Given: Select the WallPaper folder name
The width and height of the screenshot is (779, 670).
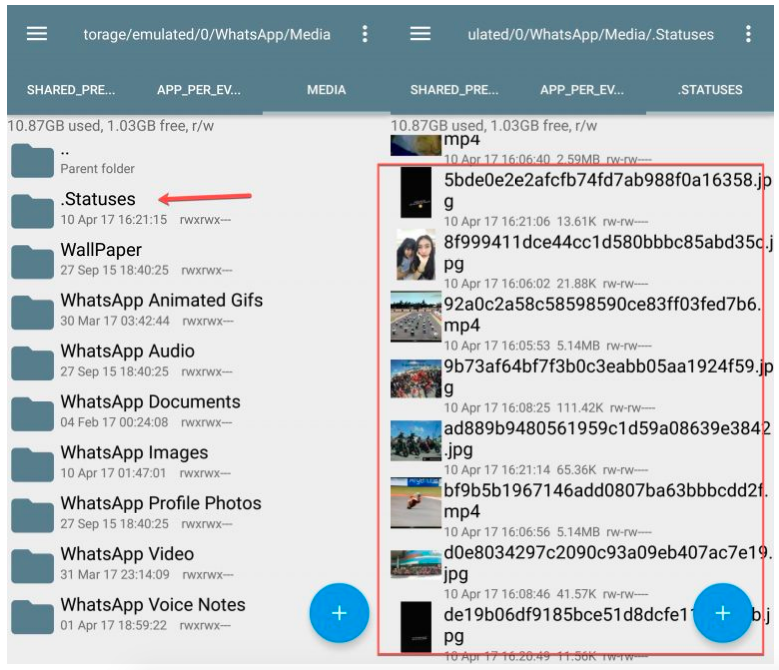Looking at the screenshot, I should point(101,250).
